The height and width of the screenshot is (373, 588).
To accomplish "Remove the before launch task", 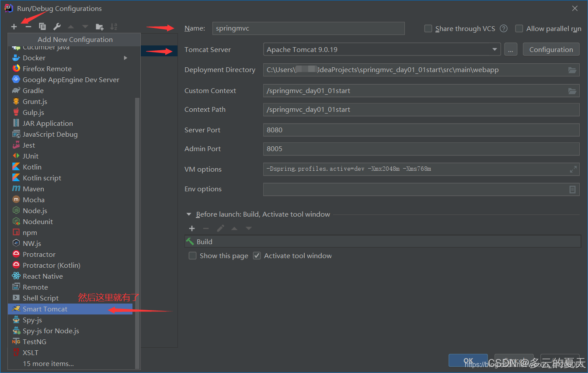I will click(206, 228).
